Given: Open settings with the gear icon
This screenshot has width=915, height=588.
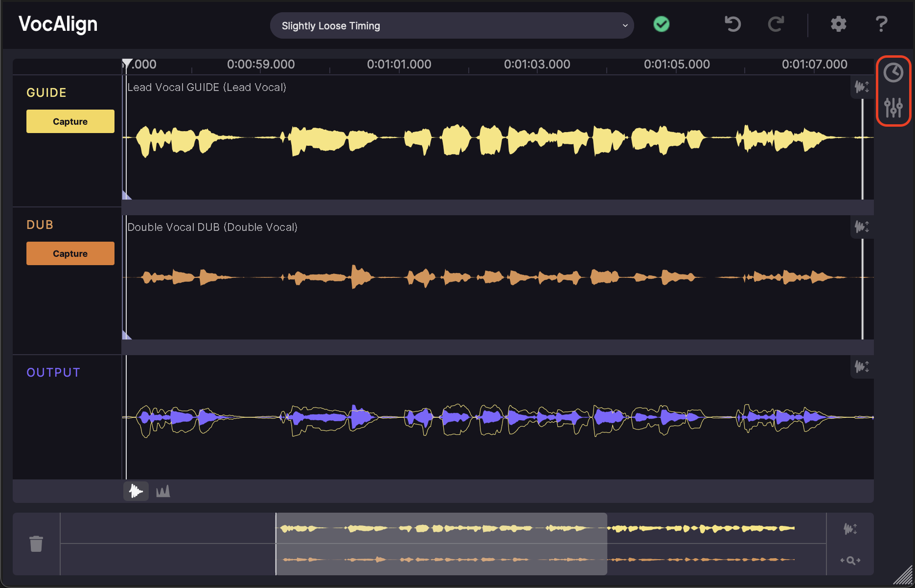Looking at the screenshot, I should [x=838, y=24].
